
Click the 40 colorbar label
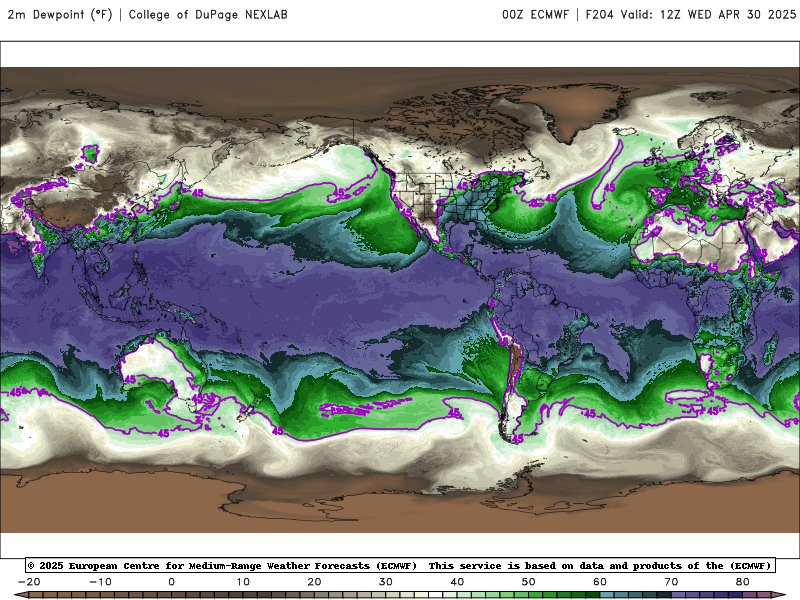point(457,582)
